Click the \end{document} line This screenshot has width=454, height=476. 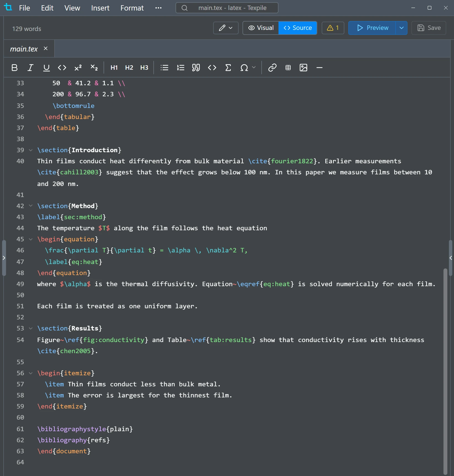point(64,451)
